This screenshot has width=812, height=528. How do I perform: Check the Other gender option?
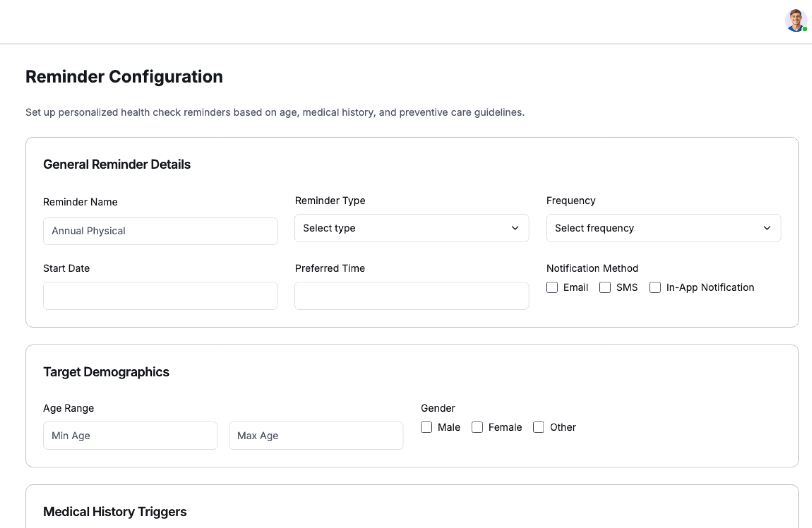[x=538, y=427]
